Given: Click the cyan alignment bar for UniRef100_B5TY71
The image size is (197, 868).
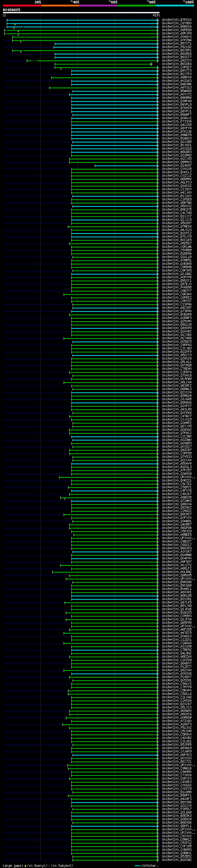Looking at the screenshot, I should pyautogui.click(x=107, y=43).
